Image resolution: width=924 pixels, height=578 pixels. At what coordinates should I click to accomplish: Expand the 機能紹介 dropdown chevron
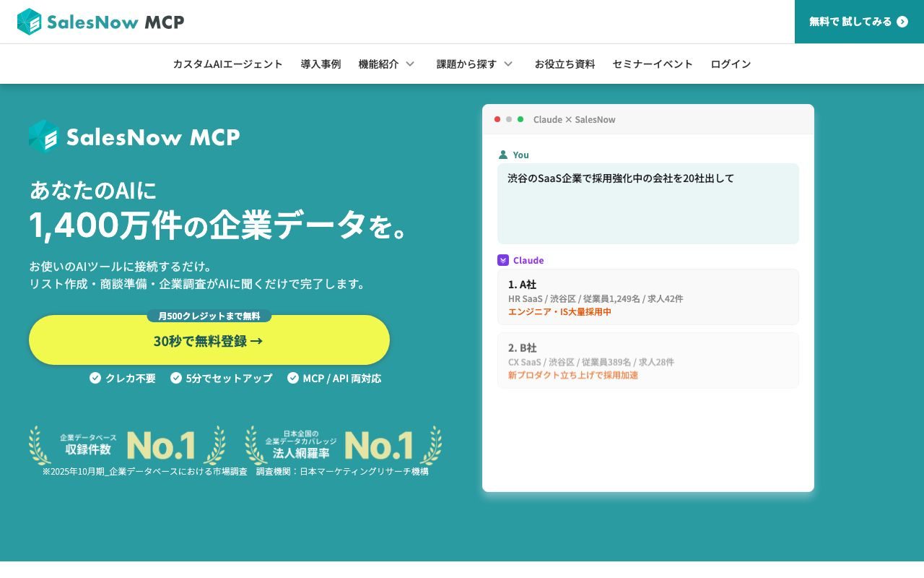[410, 64]
